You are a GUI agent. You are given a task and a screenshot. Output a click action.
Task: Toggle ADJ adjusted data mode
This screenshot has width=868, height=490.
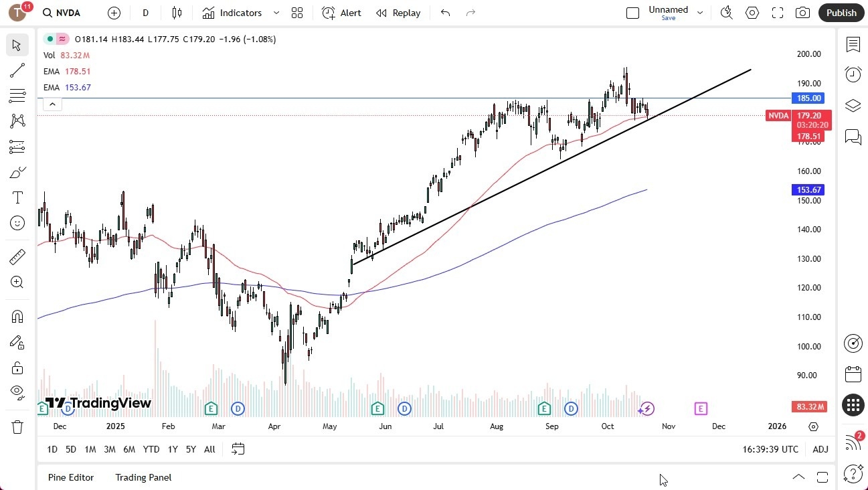pyautogui.click(x=820, y=449)
